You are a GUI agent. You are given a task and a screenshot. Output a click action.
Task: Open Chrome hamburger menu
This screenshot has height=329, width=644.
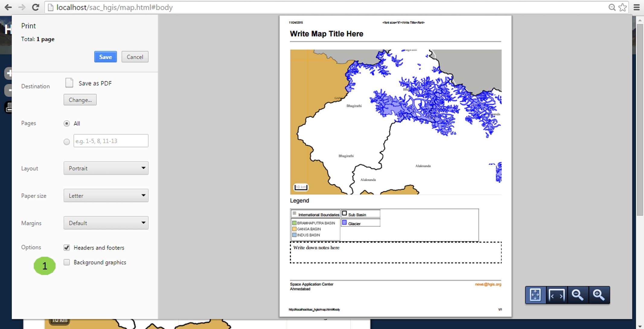637,7
